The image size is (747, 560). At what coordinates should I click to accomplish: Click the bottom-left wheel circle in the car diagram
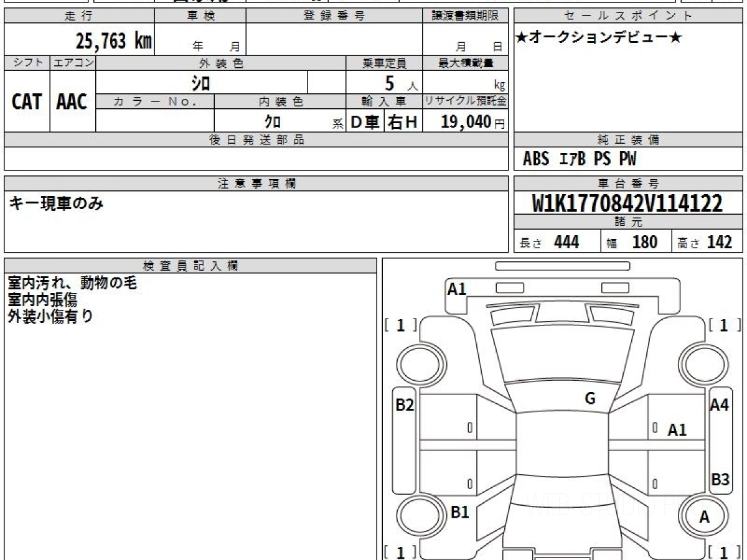click(420, 516)
